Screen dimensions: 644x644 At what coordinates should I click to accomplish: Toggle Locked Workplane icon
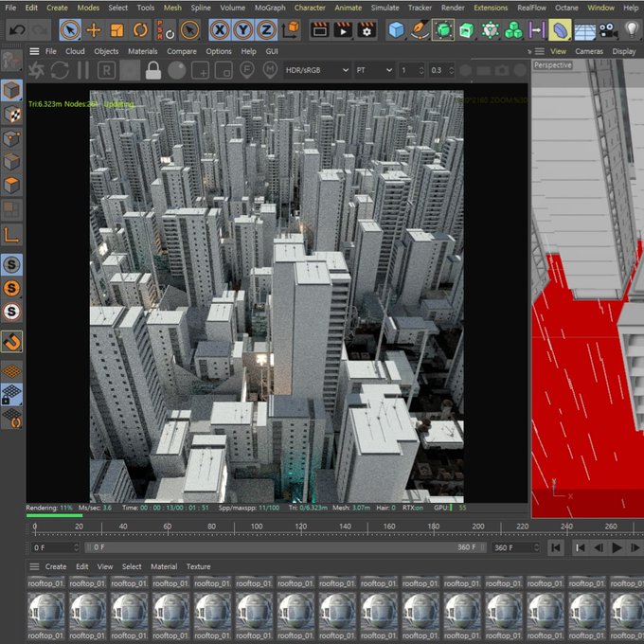(11, 395)
